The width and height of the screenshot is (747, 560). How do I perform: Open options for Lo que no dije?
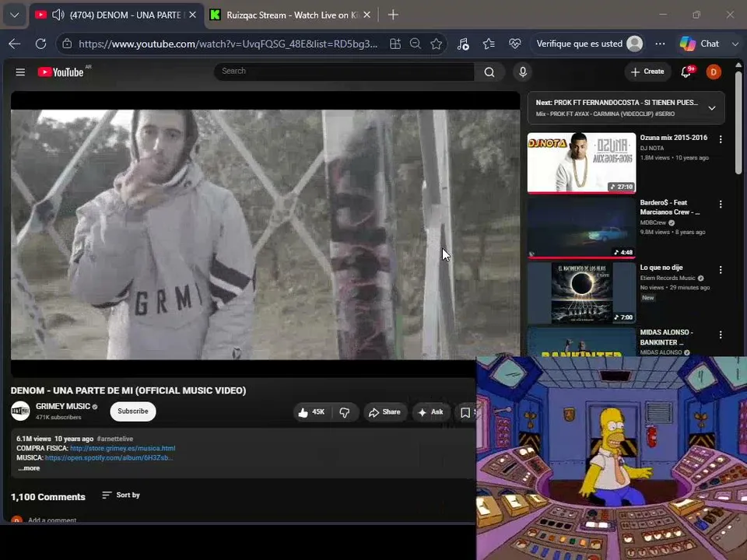721,270
